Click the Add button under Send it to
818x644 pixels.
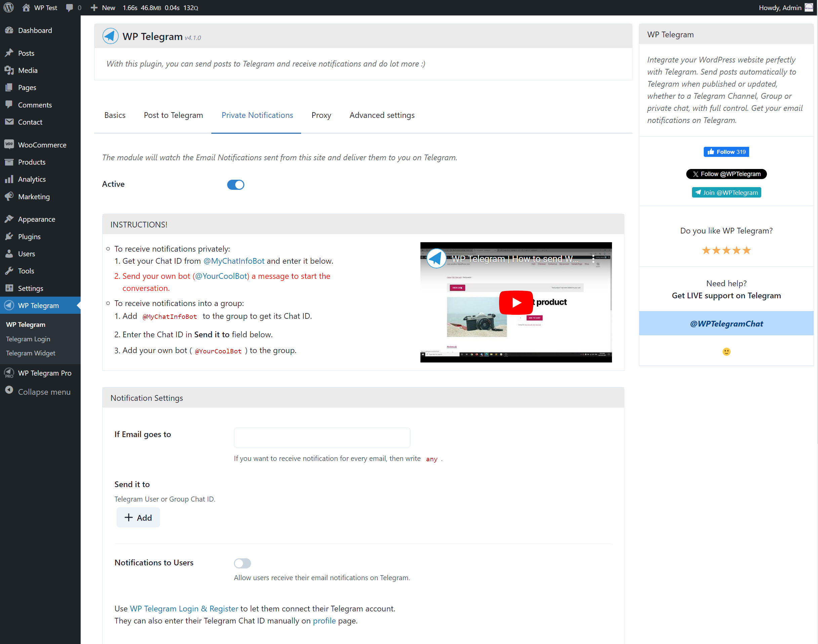point(139,517)
